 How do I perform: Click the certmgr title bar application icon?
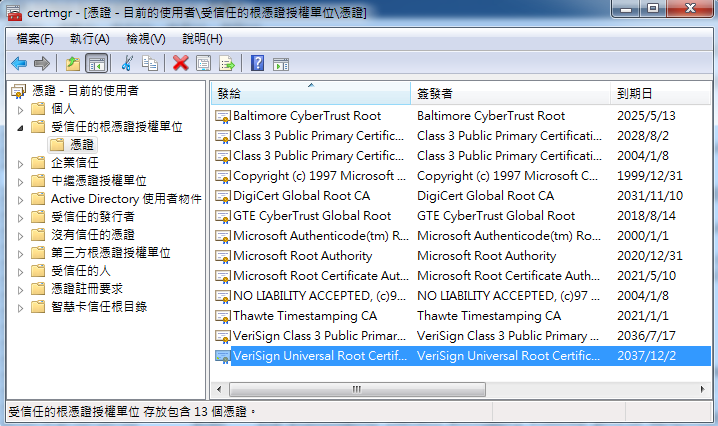(x=14, y=13)
